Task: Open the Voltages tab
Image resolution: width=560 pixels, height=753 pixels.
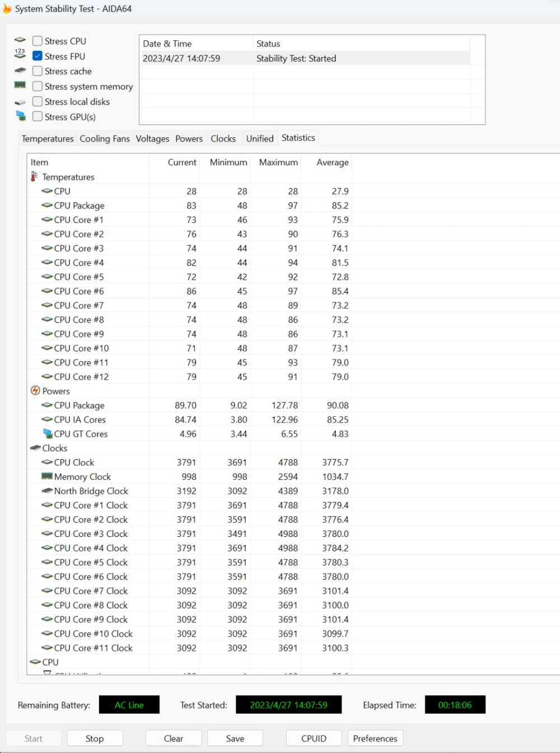Action: click(152, 139)
